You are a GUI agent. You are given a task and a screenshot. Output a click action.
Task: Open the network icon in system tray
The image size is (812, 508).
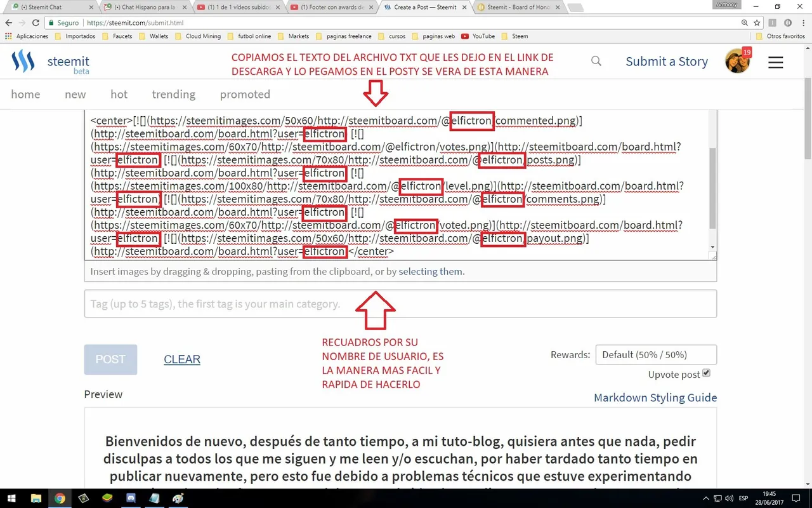(x=718, y=498)
